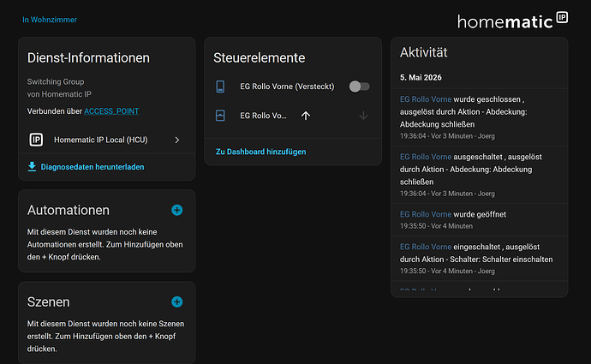Click the '5. Mai 2026' date heading
591x364 pixels.
[421, 78]
